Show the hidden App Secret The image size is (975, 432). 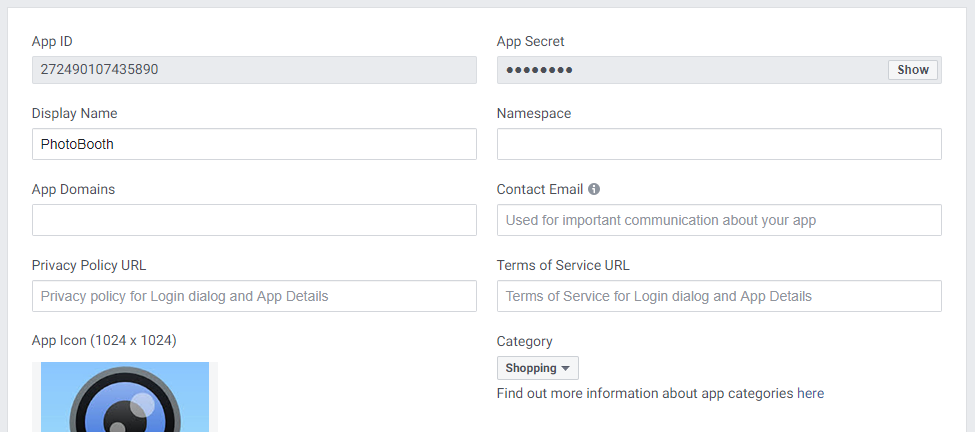(x=912, y=70)
